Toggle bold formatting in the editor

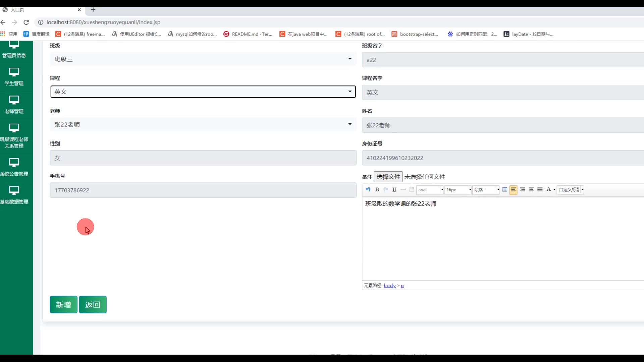377,189
